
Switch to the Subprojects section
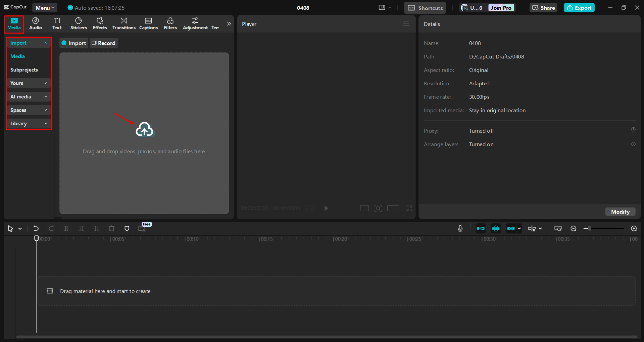click(24, 70)
